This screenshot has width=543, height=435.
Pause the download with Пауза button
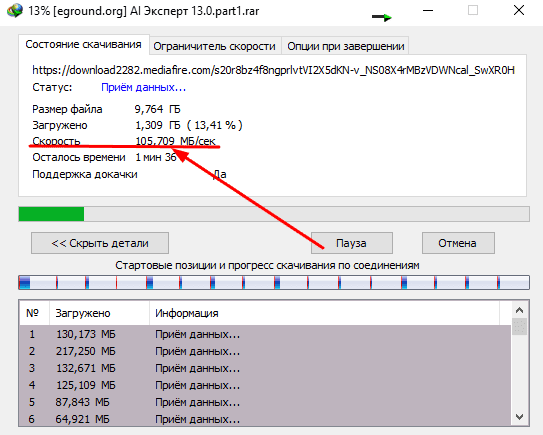tap(351, 243)
